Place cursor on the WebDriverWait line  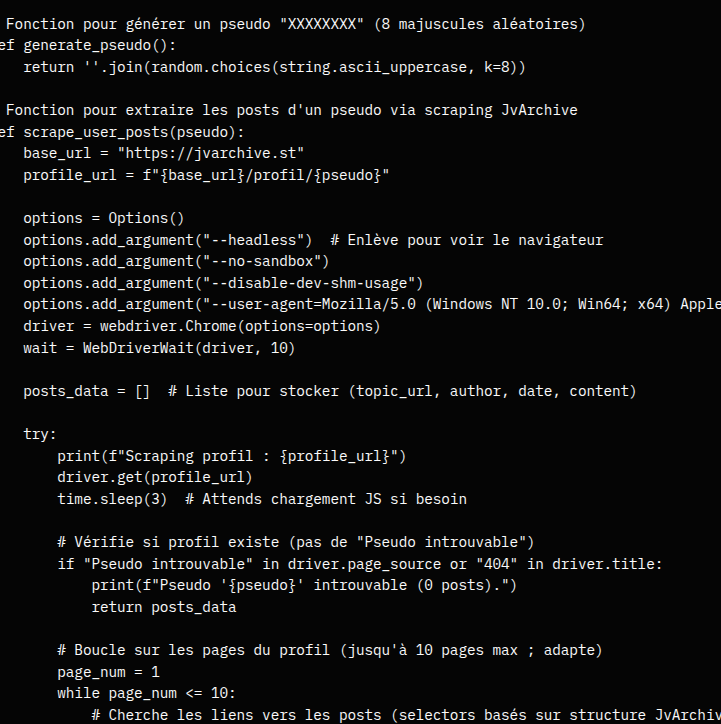[159, 348]
